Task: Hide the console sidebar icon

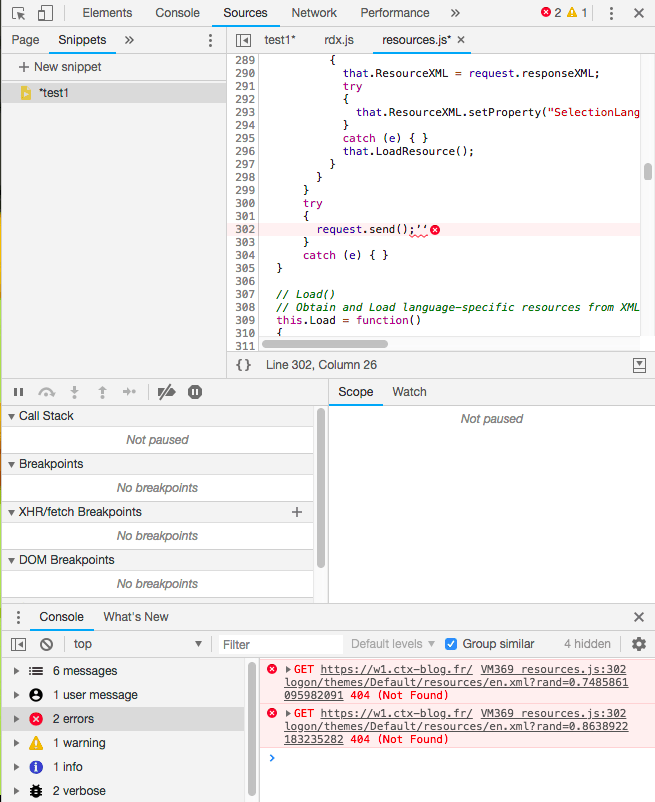Action: click(19, 644)
